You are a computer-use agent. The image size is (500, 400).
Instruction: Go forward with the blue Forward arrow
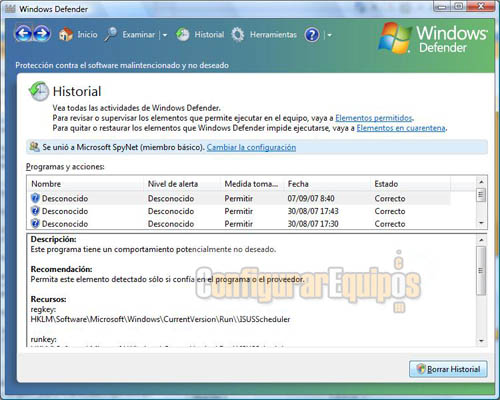(42, 34)
